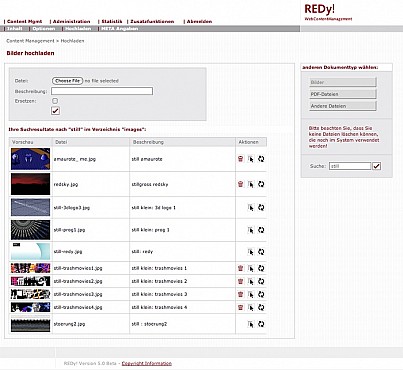Submit the upload form with the checkmark button
This screenshot has width=403, height=370.
[55, 111]
